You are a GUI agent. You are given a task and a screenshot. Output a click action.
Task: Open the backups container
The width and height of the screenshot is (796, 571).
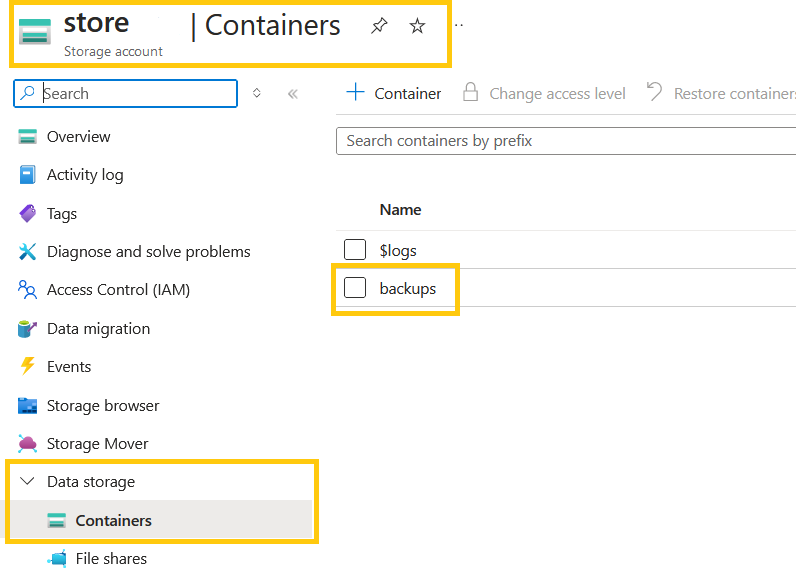click(x=408, y=288)
